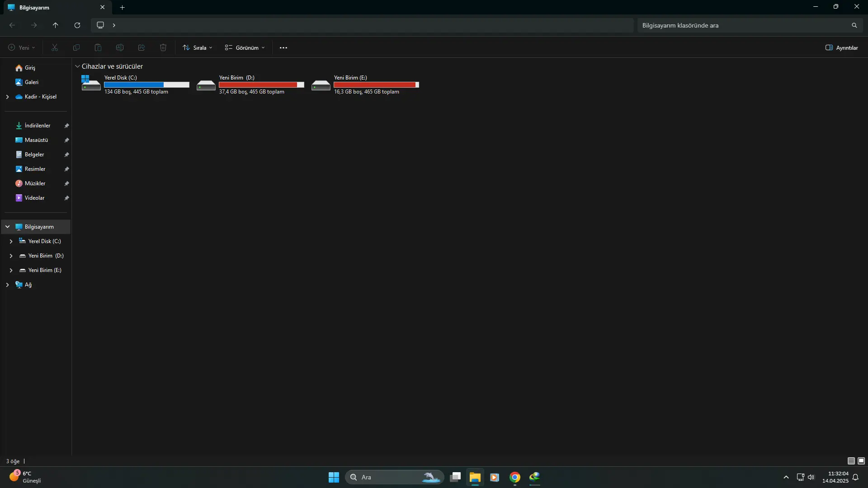
Task: Open Müzikler quick access folder
Action: click(x=35, y=183)
